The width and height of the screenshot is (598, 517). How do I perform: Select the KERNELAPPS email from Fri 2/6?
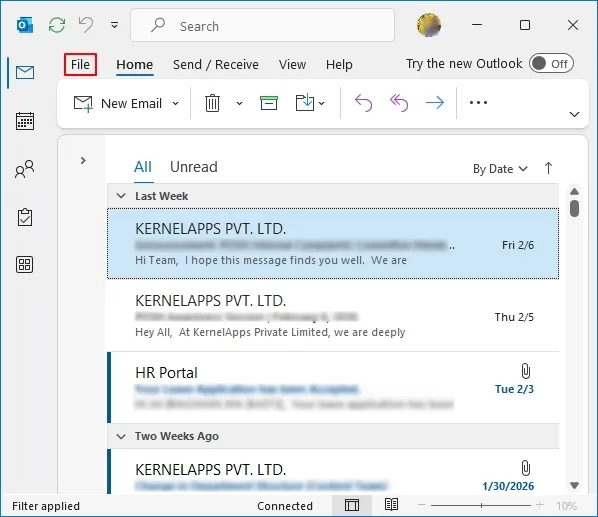pyautogui.click(x=333, y=244)
